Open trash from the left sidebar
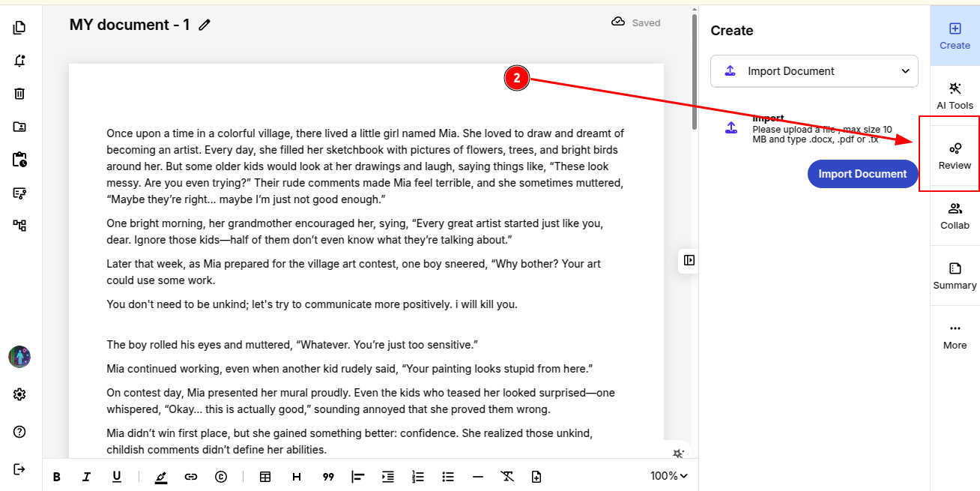Viewport: 980px width, 491px height. pos(19,94)
